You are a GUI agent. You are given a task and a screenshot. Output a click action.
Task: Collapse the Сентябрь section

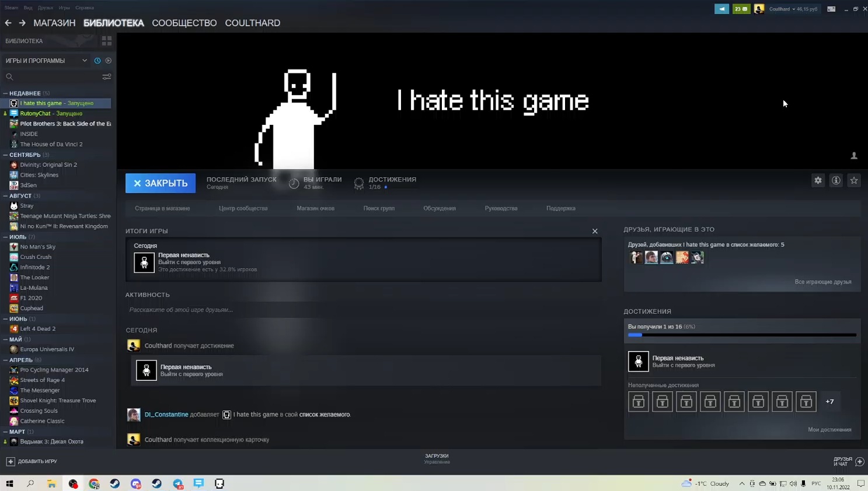click(x=5, y=155)
